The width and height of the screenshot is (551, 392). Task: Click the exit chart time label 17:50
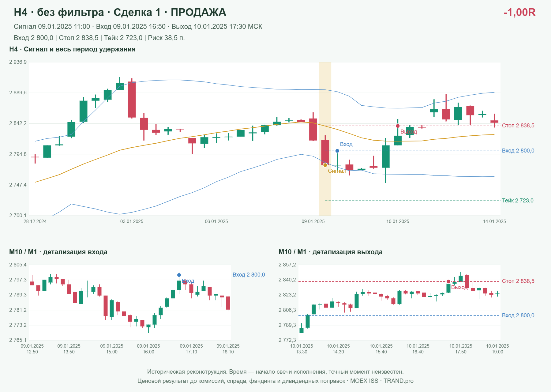point(461,352)
